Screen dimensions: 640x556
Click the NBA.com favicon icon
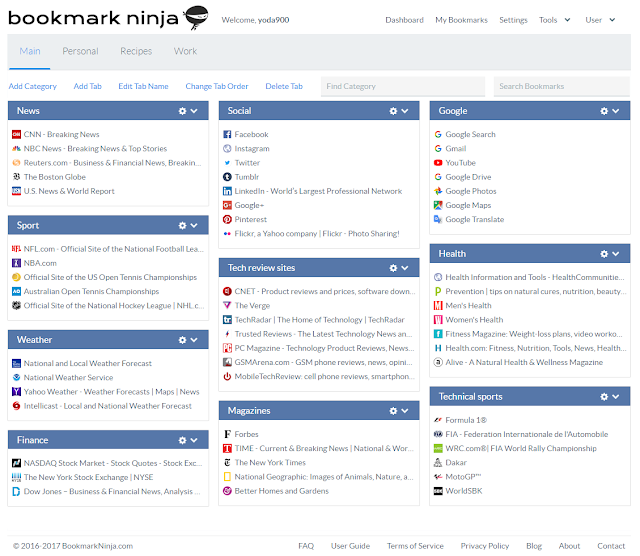click(x=16, y=263)
